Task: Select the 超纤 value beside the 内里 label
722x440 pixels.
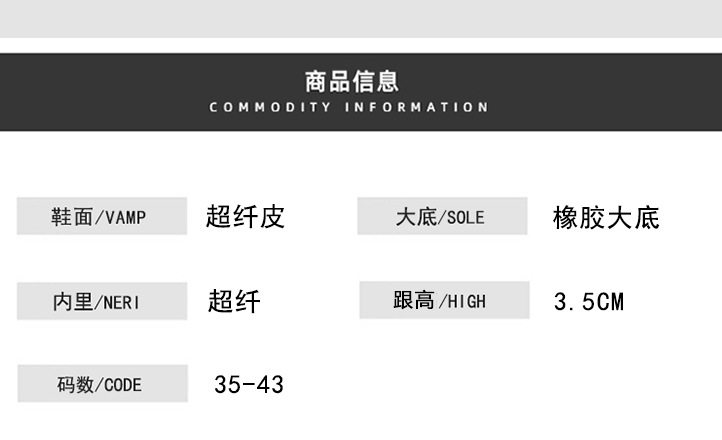Action: 234,301
